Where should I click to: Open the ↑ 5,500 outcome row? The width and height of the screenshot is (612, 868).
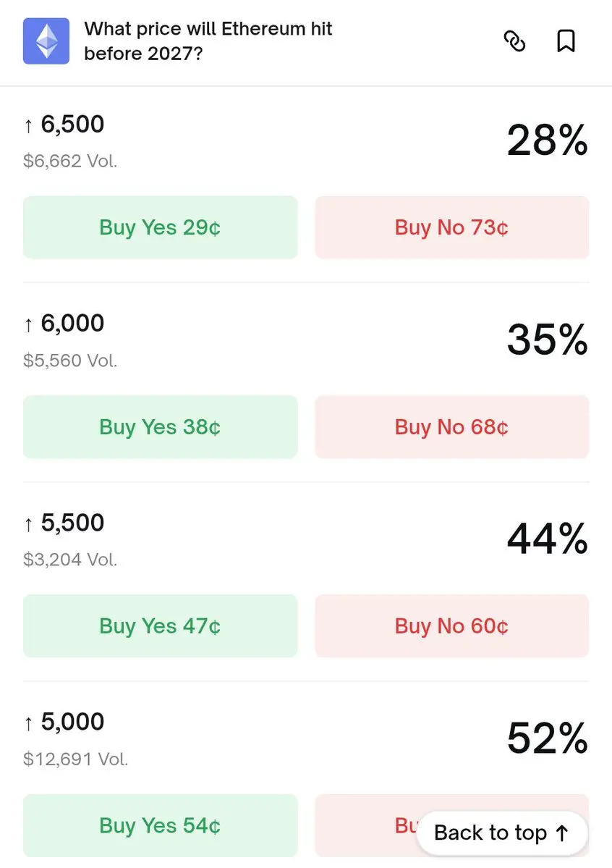(x=72, y=523)
